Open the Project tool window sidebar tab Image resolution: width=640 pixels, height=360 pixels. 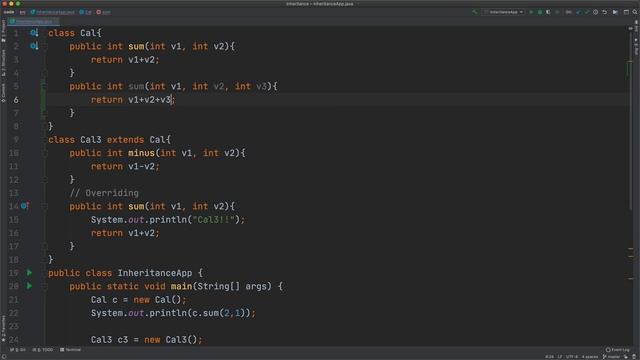(3, 31)
